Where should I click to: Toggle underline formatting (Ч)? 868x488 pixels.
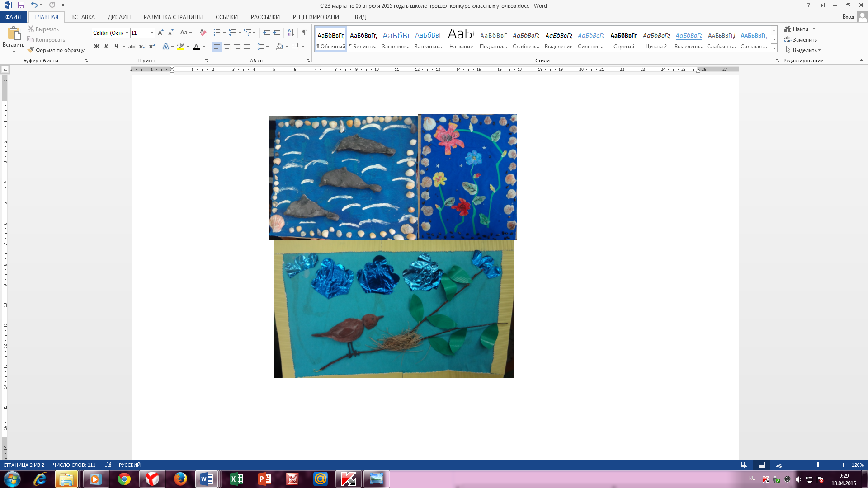116,47
